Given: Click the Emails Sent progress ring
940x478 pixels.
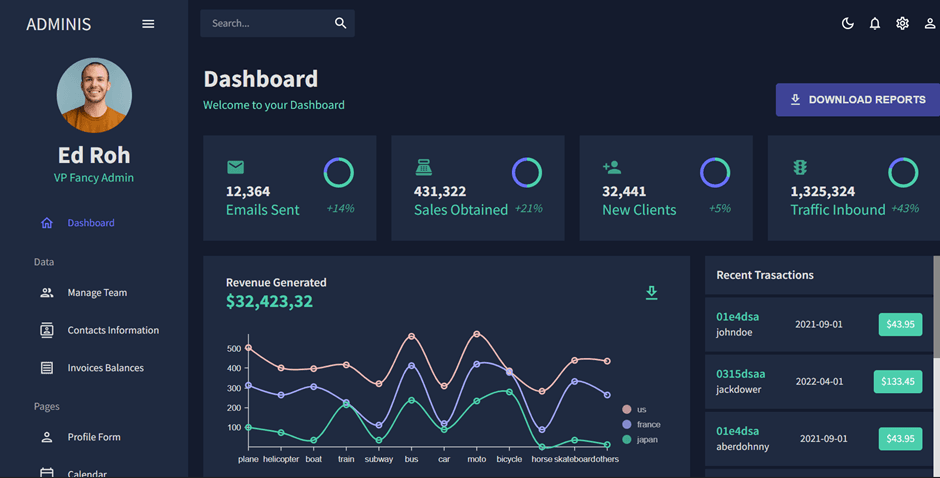Looking at the screenshot, I should click(339, 173).
